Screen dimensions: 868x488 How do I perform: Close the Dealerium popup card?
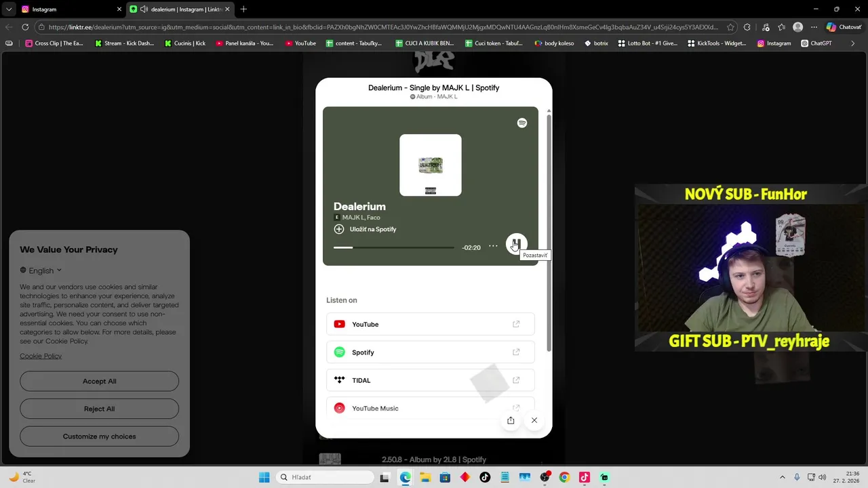click(534, 420)
